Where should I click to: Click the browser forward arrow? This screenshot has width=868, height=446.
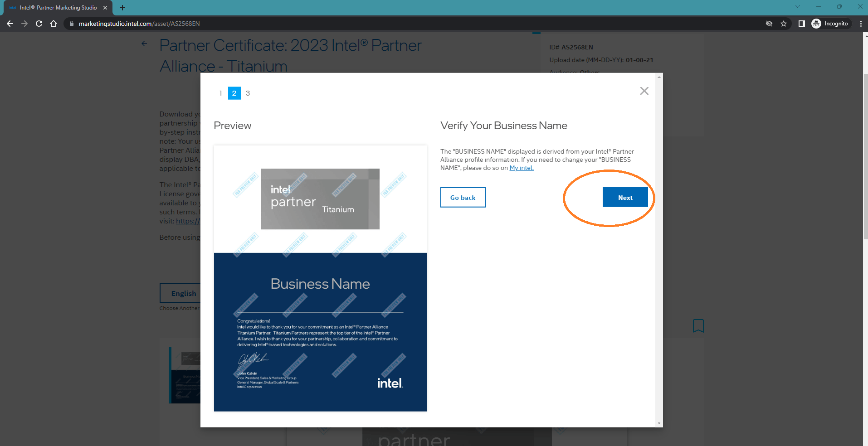pyautogui.click(x=24, y=24)
